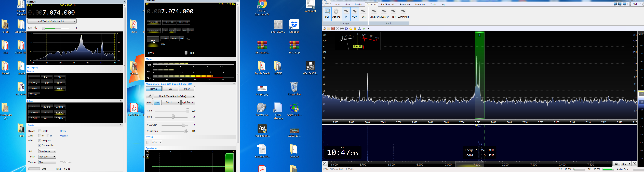Viewport: 644px width, 172px height.
Task: Open the Memories ribbon tab
Action: pyautogui.click(x=420, y=5)
